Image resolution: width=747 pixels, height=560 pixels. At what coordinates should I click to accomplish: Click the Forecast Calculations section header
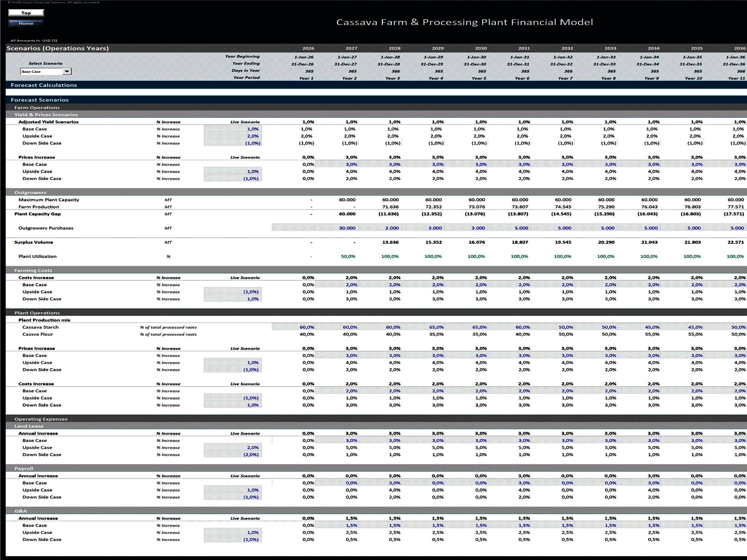click(x=44, y=85)
